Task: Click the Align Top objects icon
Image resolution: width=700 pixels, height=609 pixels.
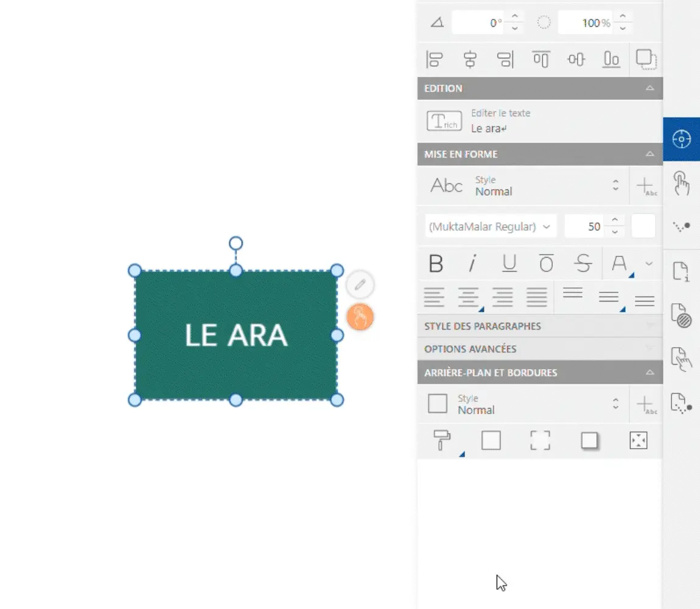Action: pos(541,59)
